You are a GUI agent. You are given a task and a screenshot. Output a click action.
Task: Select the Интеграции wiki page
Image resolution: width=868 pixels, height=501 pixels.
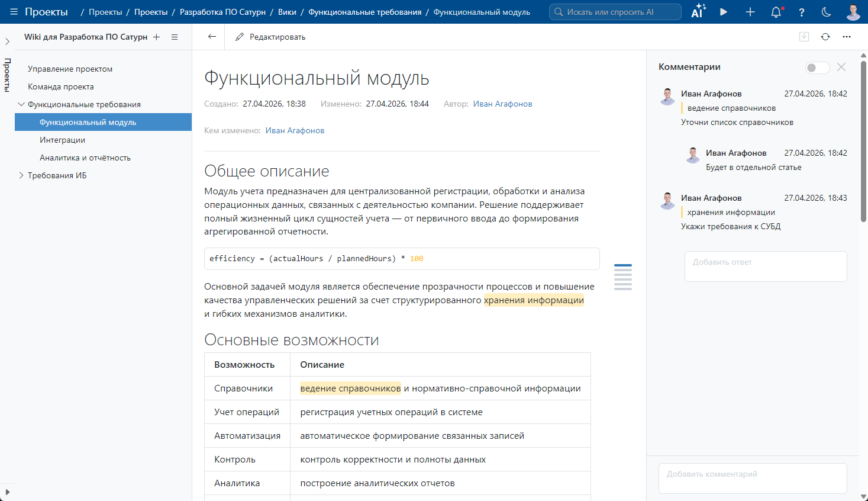coord(63,140)
